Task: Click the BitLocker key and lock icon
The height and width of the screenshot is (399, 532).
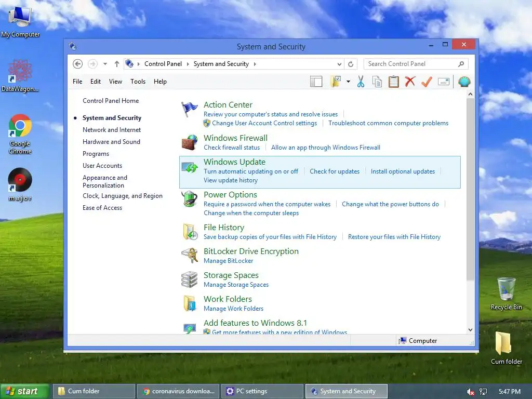Action: pyautogui.click(x=189, y=256)
